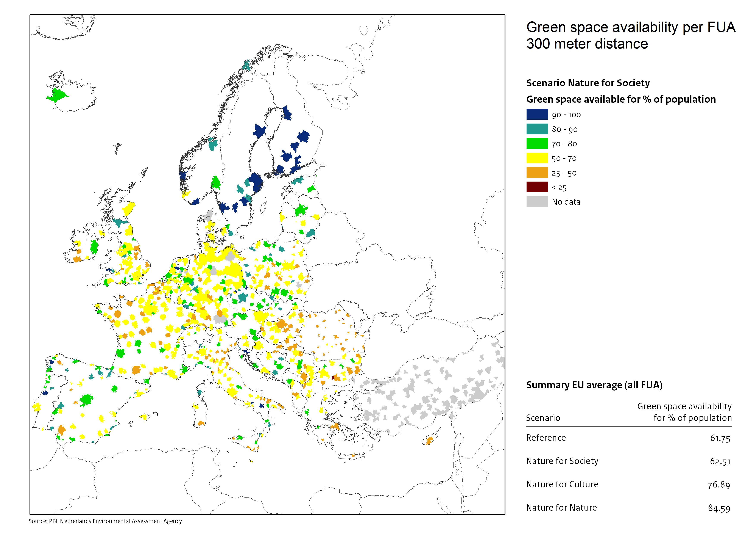Click the orange 25 - 50 legend swatch

pos(537,172)
